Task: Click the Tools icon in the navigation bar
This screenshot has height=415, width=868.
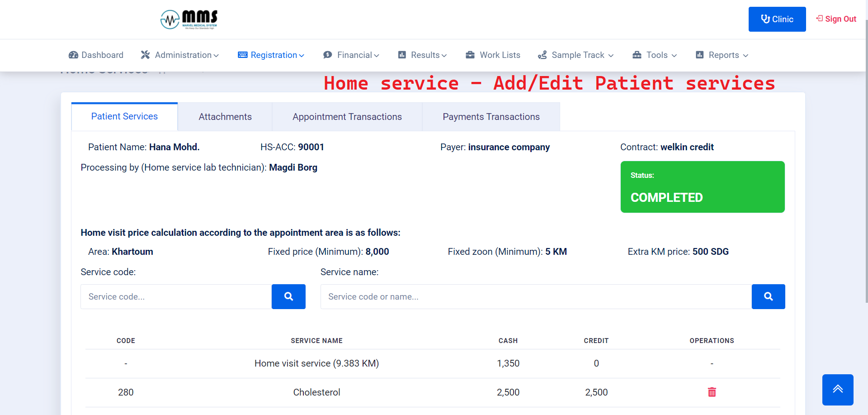Action: pos(637,55)
